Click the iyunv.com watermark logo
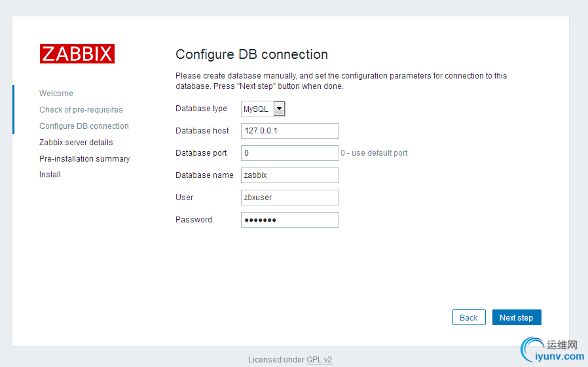 pyautogui.click(x=552, y=351)
